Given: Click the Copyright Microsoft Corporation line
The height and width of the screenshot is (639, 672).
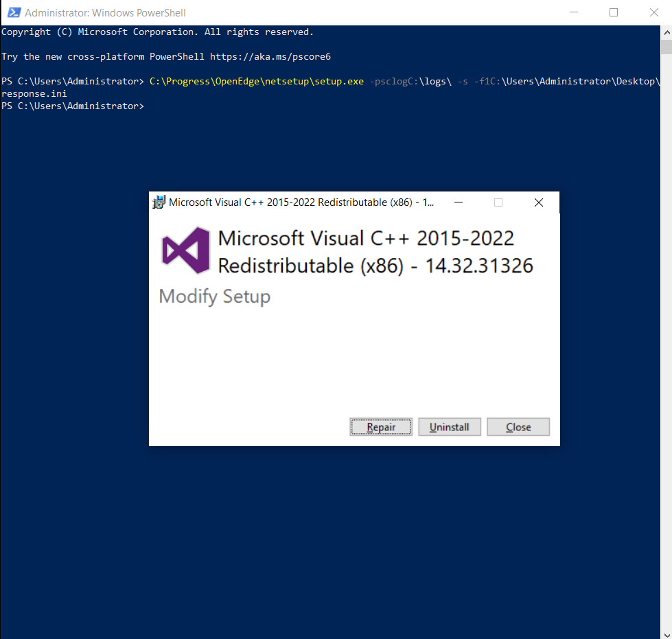Looking at the screenshot, I should pyautogui.click(x=157, y=32).
